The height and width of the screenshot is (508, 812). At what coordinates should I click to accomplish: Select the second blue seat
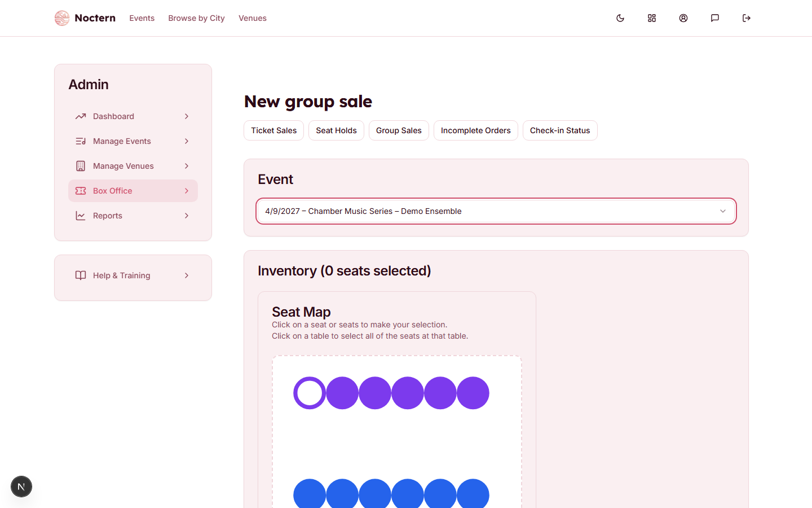tap(342, 494)
